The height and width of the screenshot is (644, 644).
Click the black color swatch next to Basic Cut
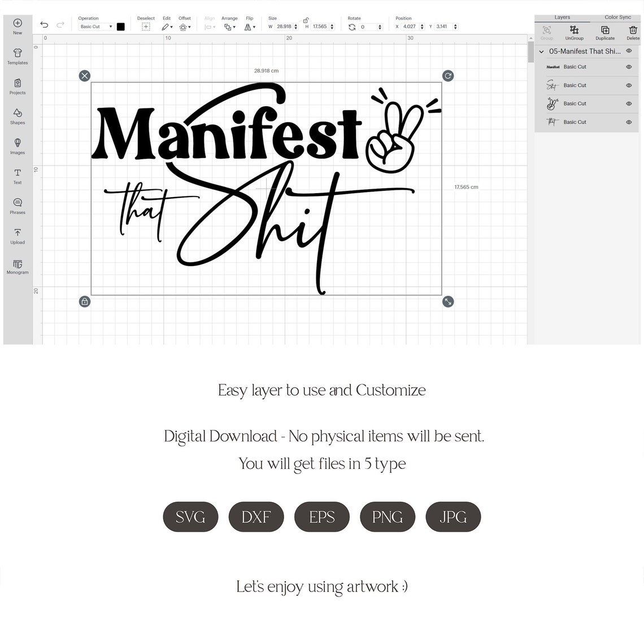(x=120, y=26)
